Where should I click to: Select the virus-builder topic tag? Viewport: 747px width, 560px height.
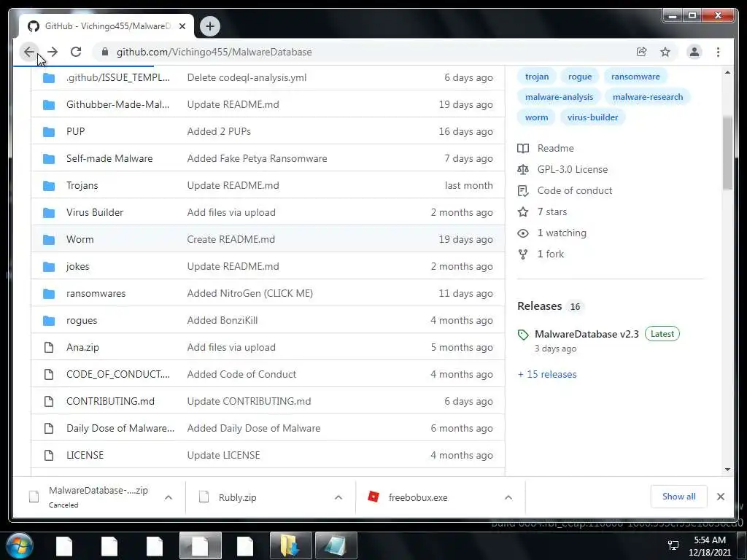point(592,117)
